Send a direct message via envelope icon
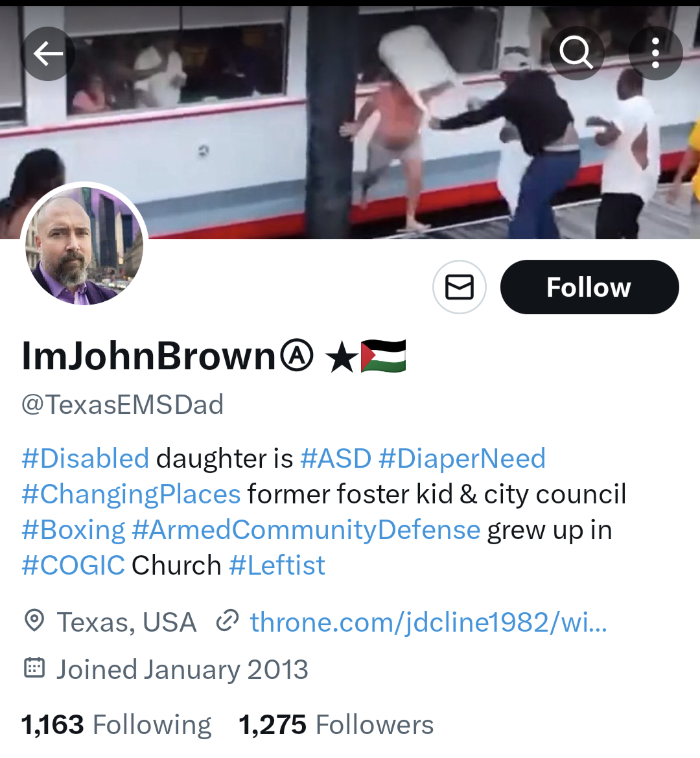 tap(459, 287)
